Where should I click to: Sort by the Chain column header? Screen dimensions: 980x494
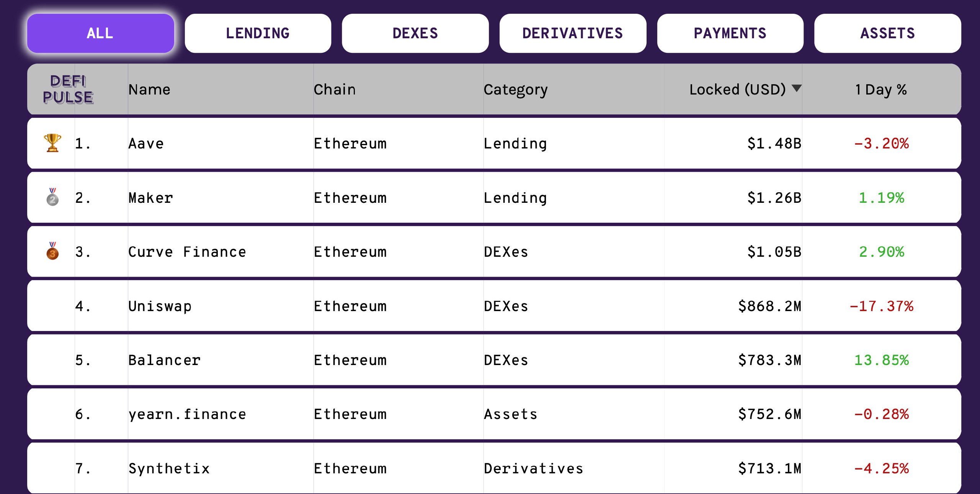click(335, 90)
